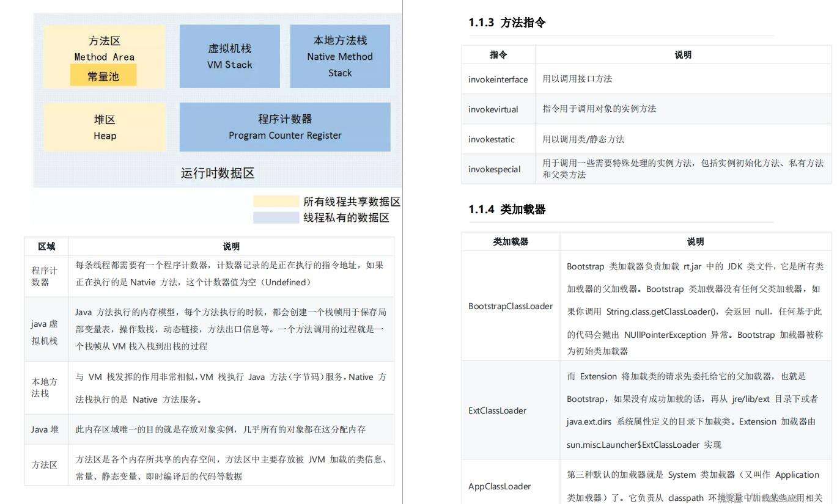Click the 类加载器 column header

511,241
